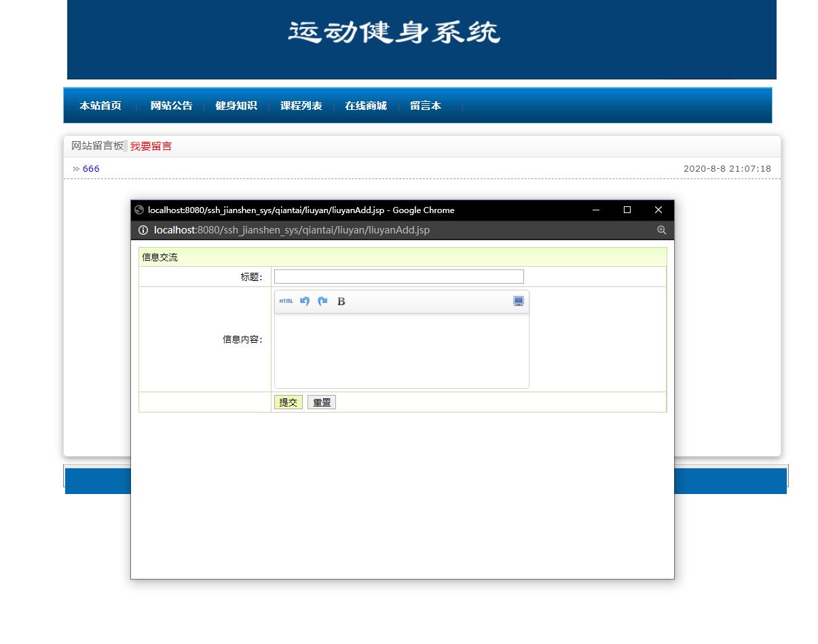This screenshot has height=644, width=818.
Task: Switch to the 健身知识 section
Action: pyautogui.click(x=236, y=105)
